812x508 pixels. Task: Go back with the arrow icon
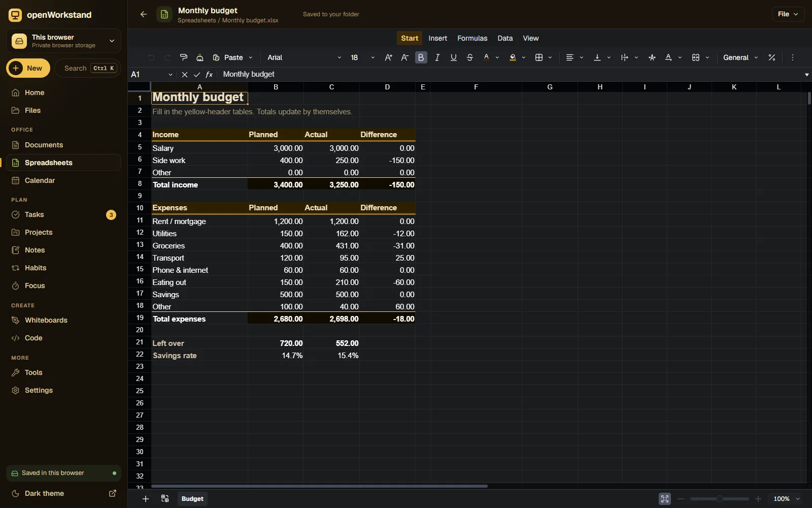[144, 14]
